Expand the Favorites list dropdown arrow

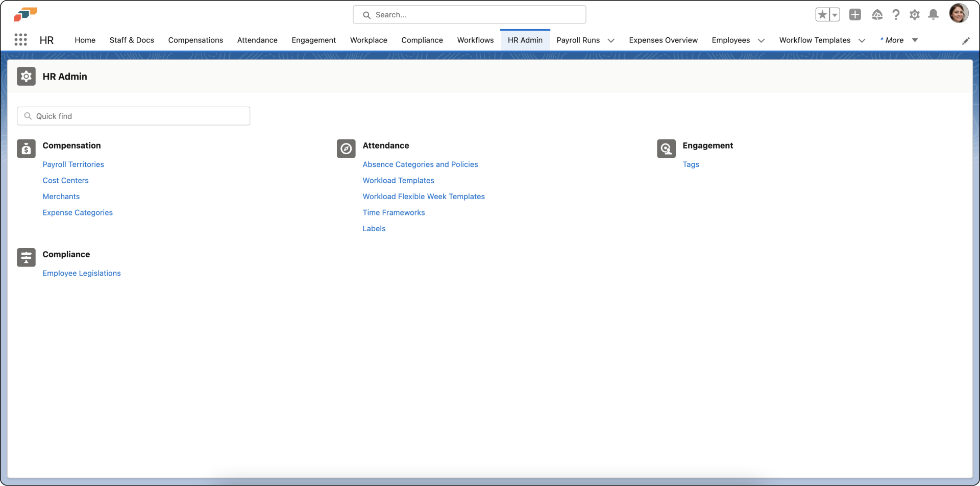coord(835,15)
